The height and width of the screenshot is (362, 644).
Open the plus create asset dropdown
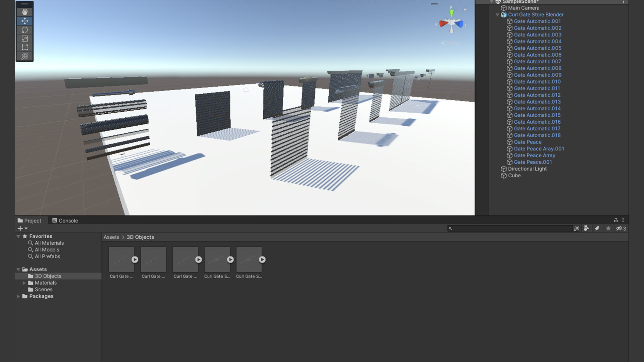coord(22,229)
